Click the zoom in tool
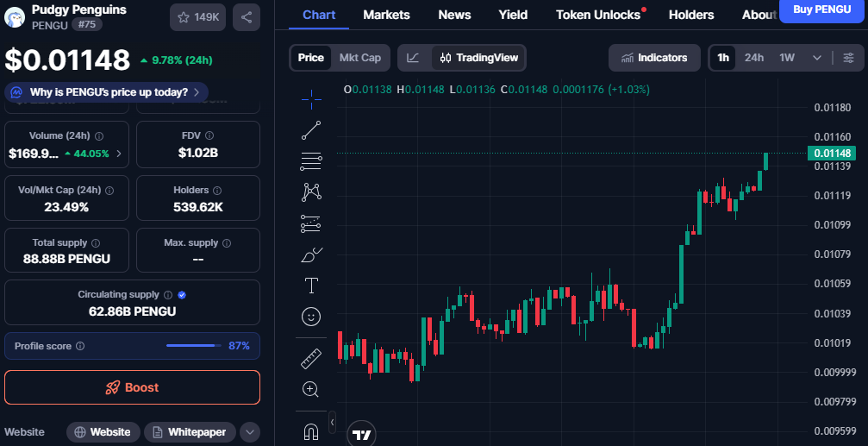 pyautogui.click(x=311, y=389)
